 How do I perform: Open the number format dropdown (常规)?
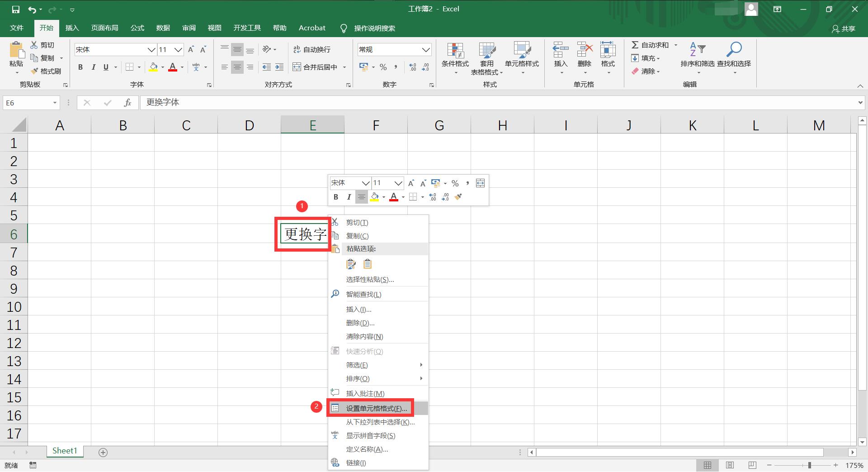[425, 49]
